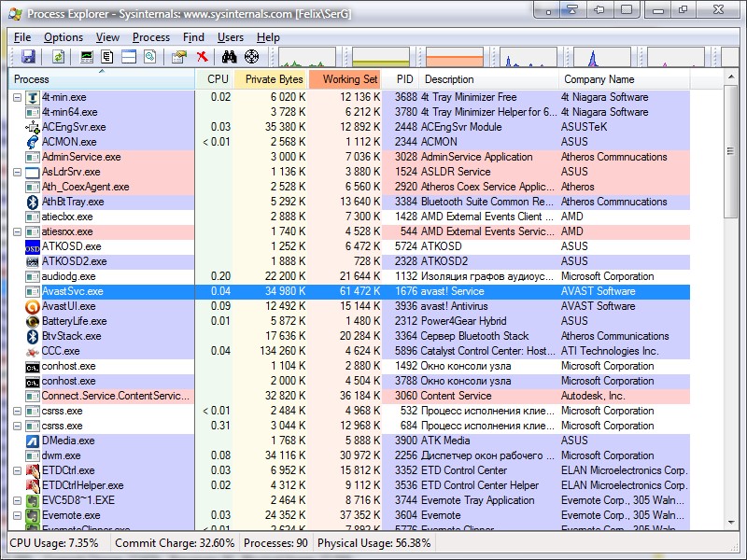
Task: Toggle the Show Lower Pane icon
Action: (129, 57)
